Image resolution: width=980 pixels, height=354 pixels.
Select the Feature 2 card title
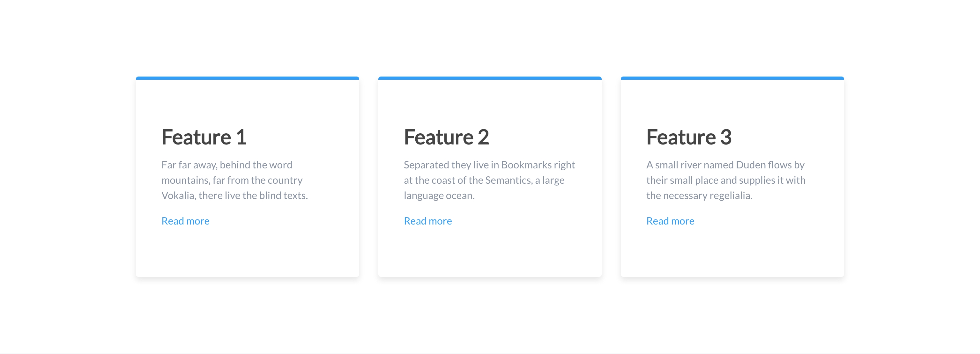coord(446,137)
